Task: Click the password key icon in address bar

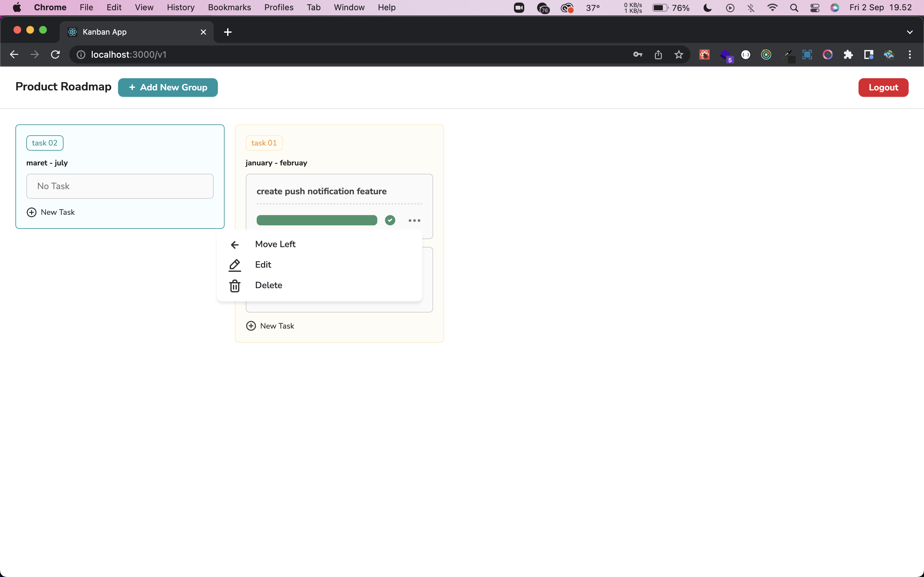Action: pos(637,54)
